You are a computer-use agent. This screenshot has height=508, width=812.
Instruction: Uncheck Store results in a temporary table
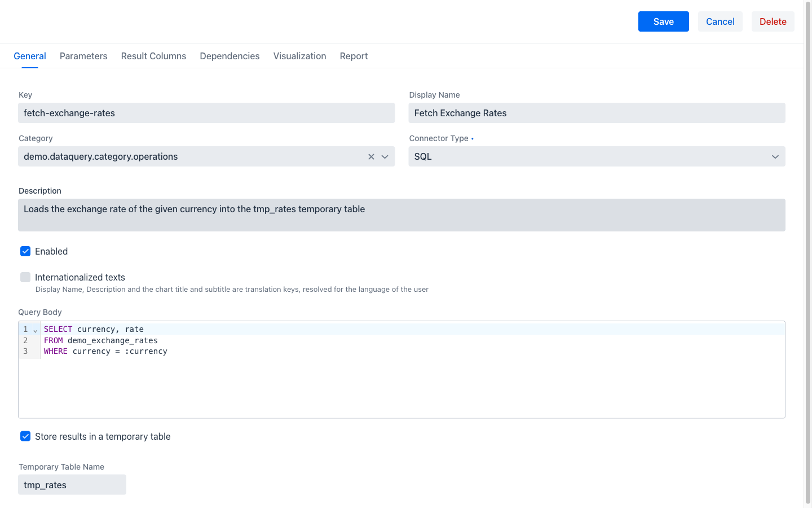click(x=25, y=436)
